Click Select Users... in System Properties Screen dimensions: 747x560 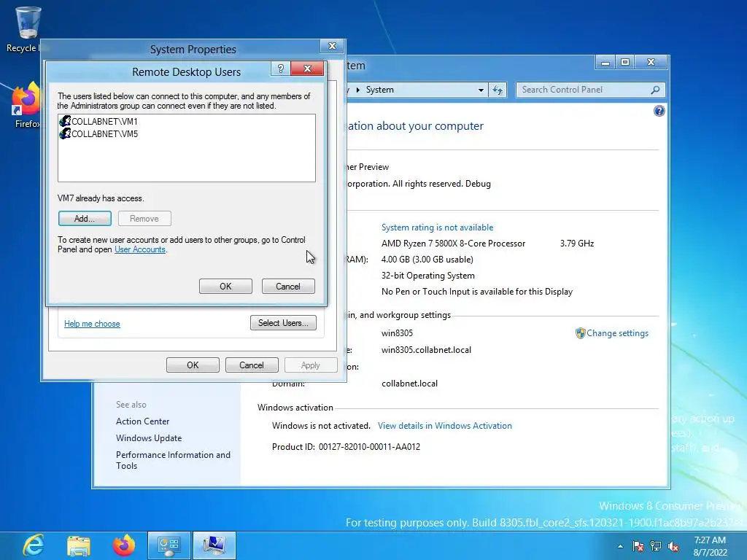(283, 323)
